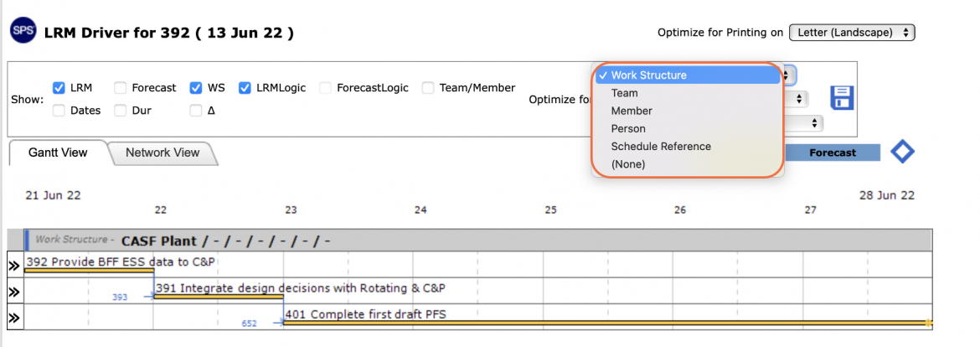Save settings with the floppy disk icon
The image size is (980, 347).
point(841,99)
